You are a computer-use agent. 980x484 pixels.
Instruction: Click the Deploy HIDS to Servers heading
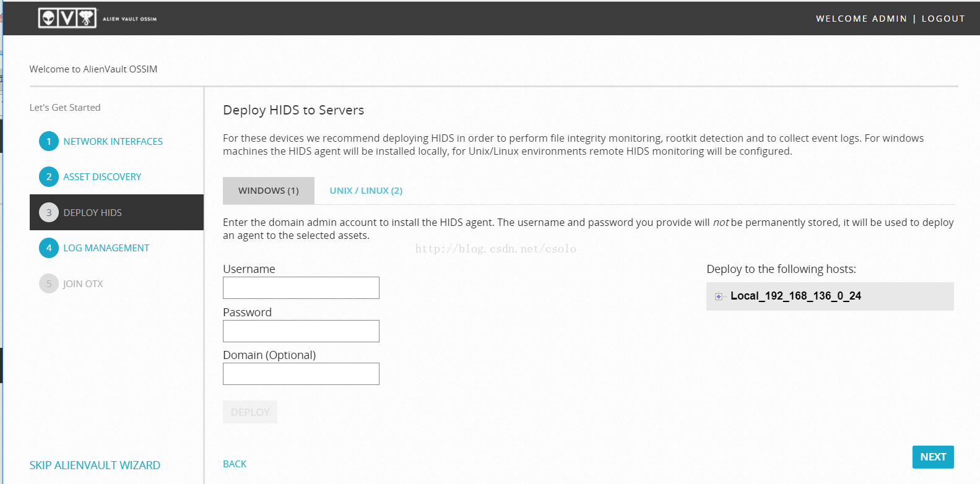click(x=293, y=110)
